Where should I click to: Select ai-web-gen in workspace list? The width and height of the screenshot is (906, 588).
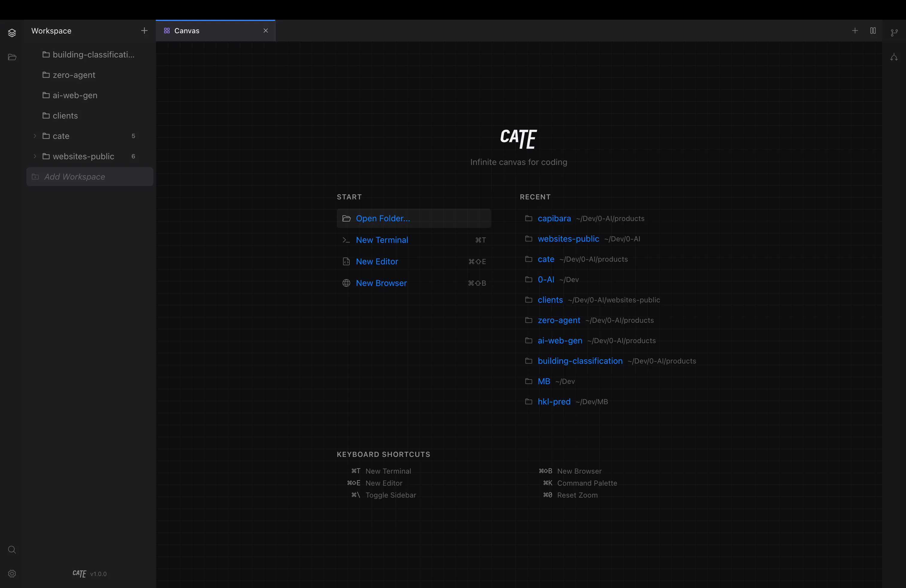90,96
